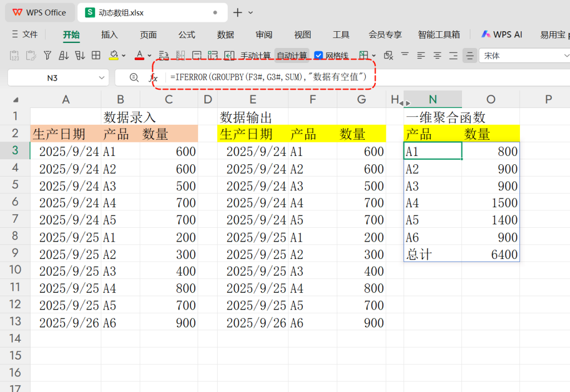Click the green table recalculation icon

click(213, 56)
